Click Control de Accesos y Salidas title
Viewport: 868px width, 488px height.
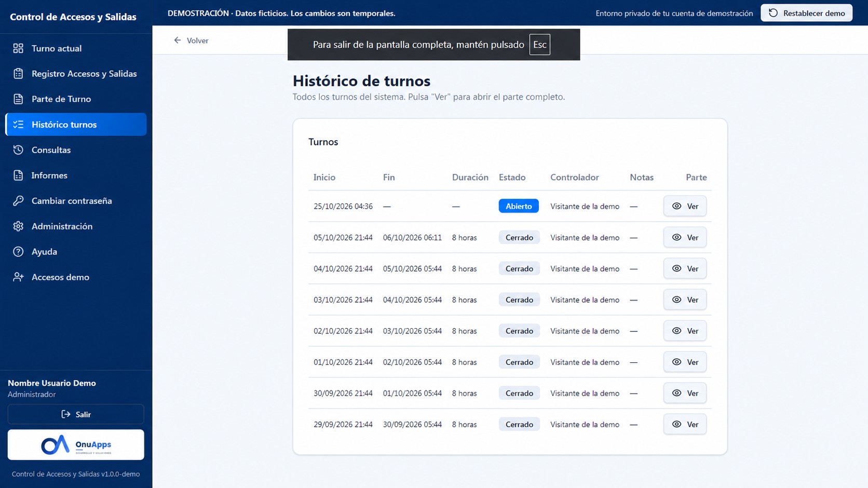coord(73,17)
